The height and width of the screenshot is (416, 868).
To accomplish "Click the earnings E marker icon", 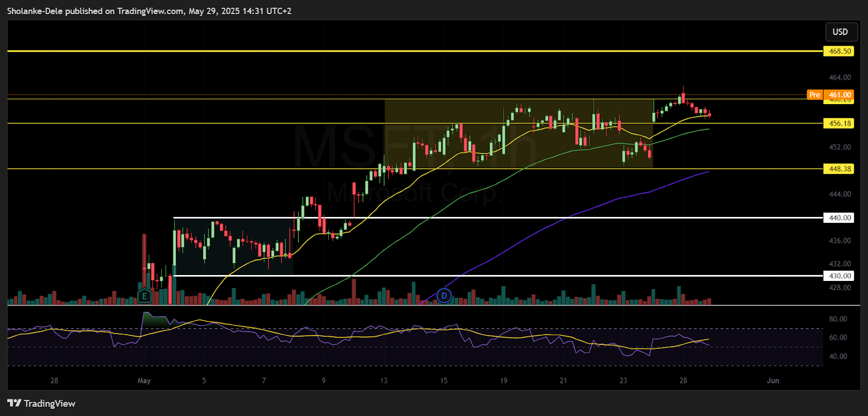I will pos(144,296).
